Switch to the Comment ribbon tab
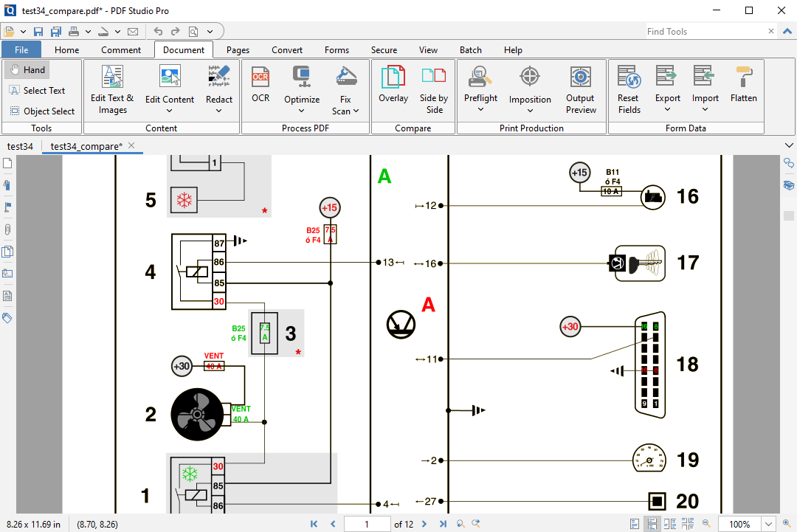Screen dimensions: 797x532 [x=120, y=49]
